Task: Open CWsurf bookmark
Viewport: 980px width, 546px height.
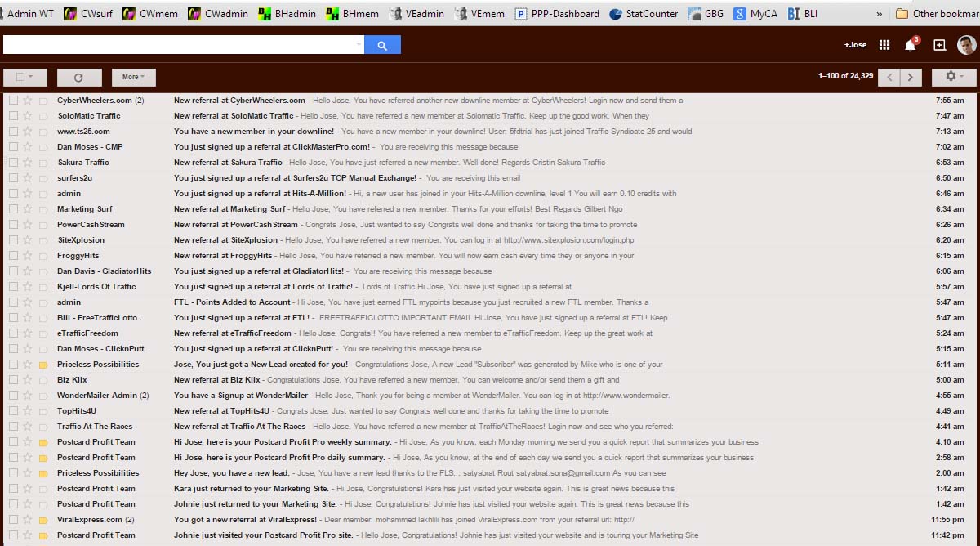Action: (87, 14)
